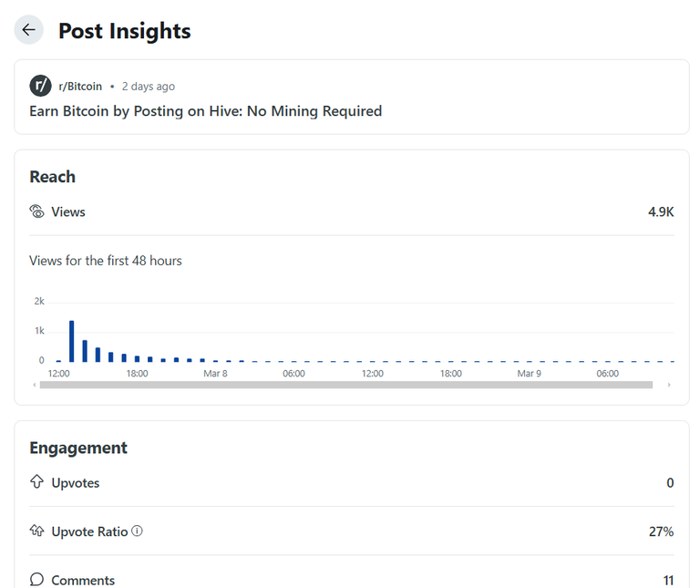Click the 4.9K views count
Screen dimensions: 700x588
click(x=661, y=211)
